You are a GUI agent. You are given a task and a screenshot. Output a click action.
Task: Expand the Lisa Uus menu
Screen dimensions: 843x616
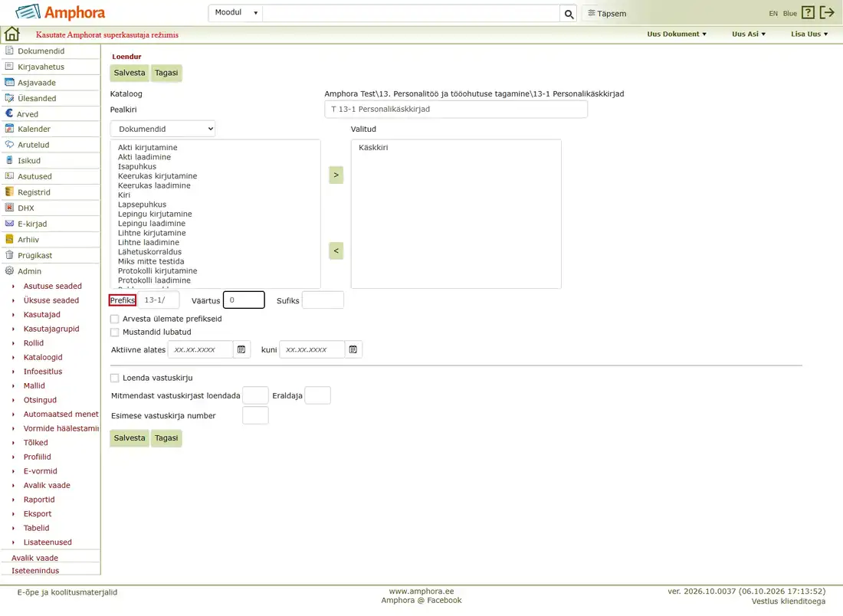(x=809, y=34)
